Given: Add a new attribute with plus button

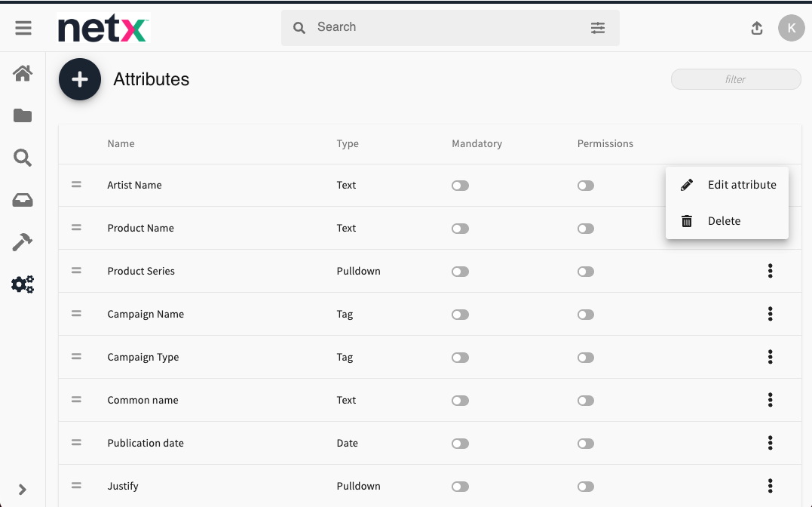Looking at the screenshot, I should pos(80,79).
